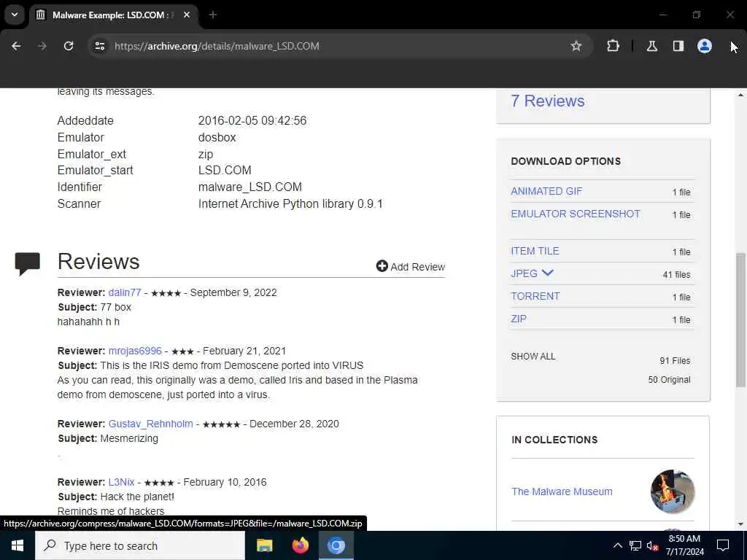
Task: Click the scrollbar down arrow
Action: click(740, 524)
